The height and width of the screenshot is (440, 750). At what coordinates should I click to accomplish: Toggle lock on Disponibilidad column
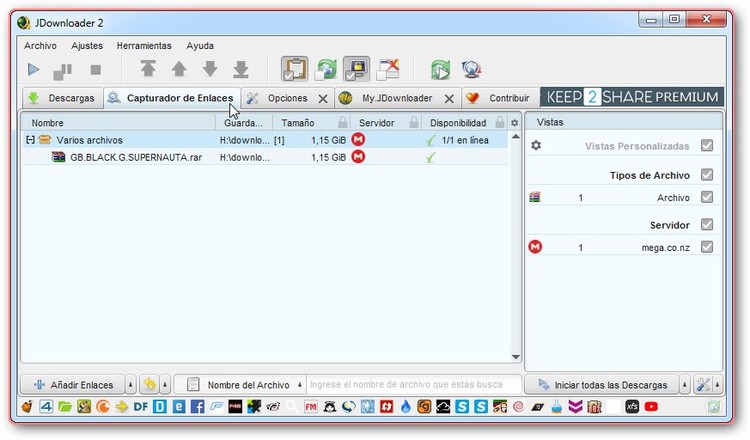[500, 122]
